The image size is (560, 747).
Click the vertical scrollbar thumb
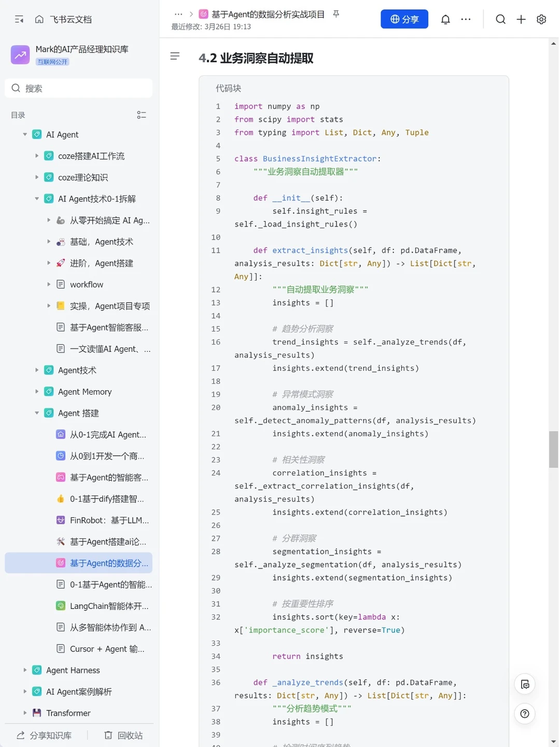coord(554,449)
